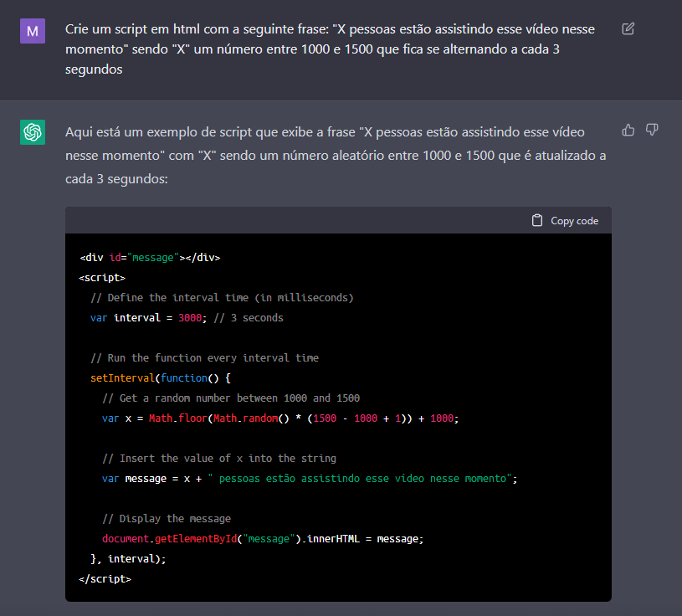This screenshot has height=616, width=682.
Task: Click the 'setInterval(function() {' line
Action: point(161,378)
